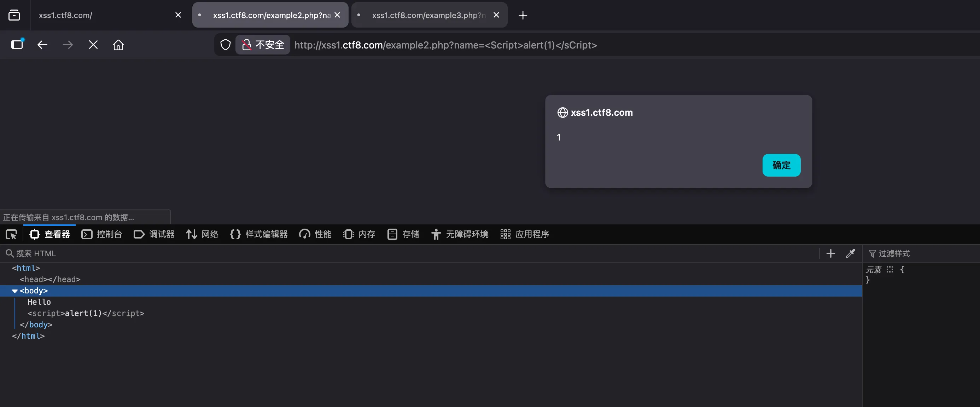Screen dimensions: 980x407
Task: Open the 应用程序 application panel
Action: tap(525, 234)
